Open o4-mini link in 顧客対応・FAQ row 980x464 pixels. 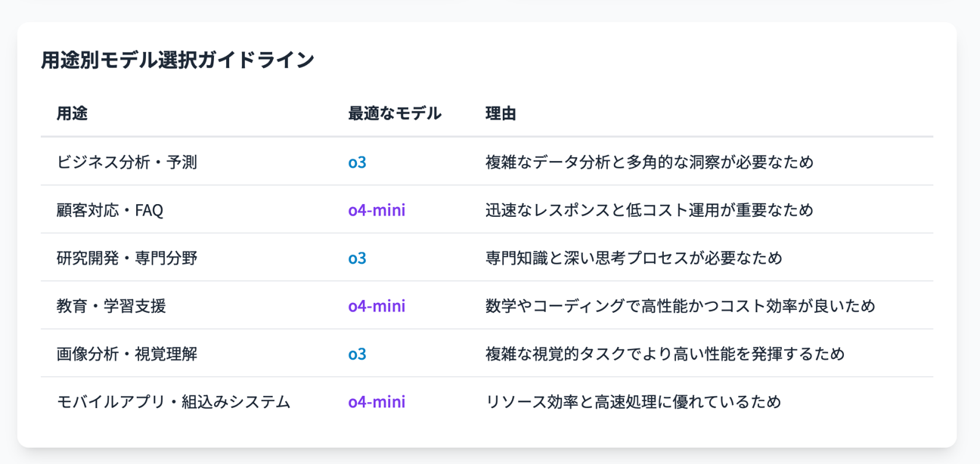[377, 210]
